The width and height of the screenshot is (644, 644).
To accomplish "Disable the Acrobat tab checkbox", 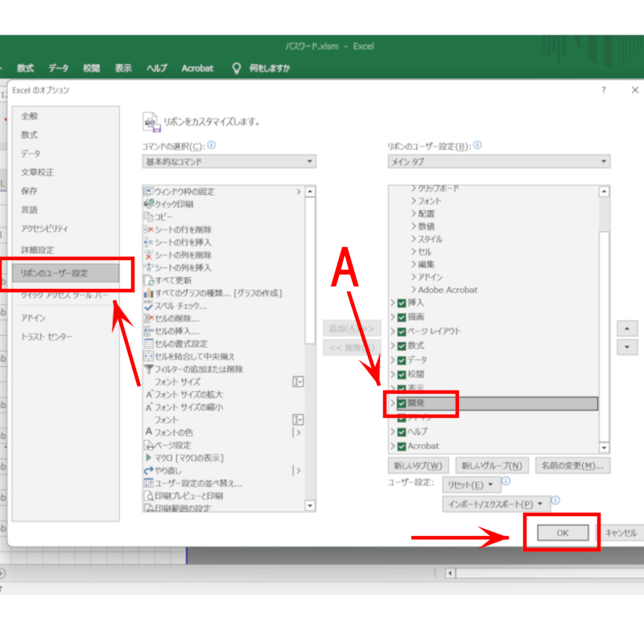I will (x=402, y=446).
